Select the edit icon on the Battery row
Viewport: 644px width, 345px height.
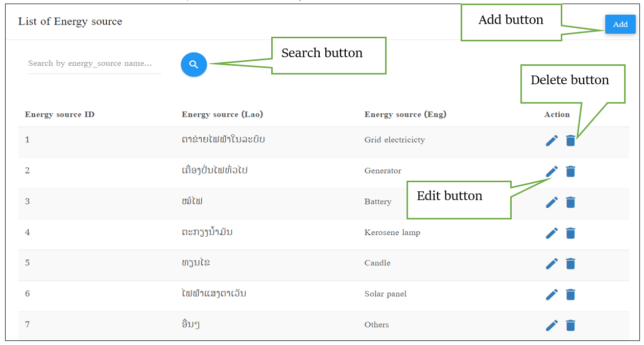pyautogui.click(x=552, y=202)
